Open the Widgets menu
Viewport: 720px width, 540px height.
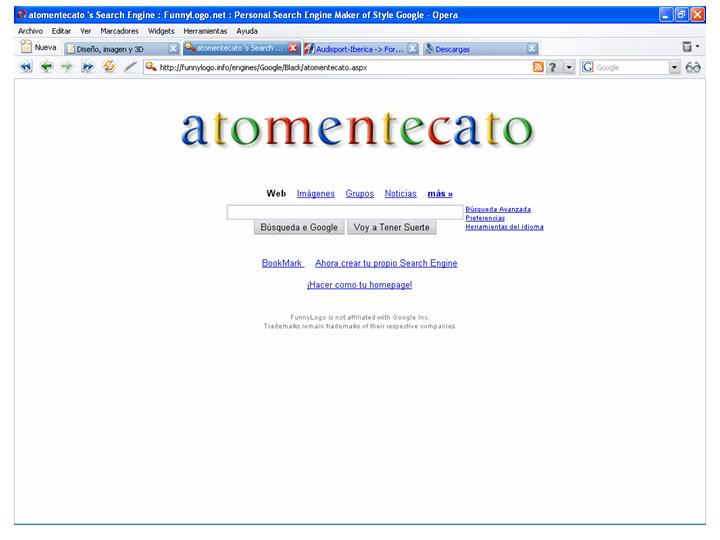tap(161, 31)
